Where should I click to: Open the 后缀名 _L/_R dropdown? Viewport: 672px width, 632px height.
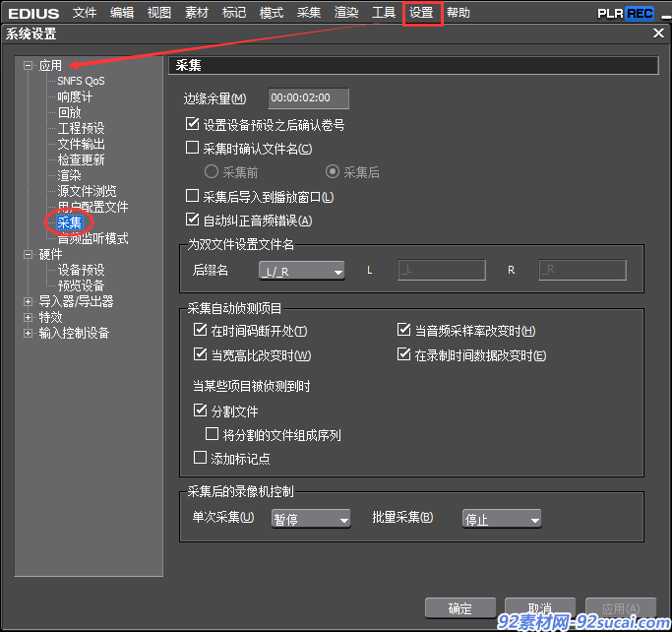click(x=302, y=271)
